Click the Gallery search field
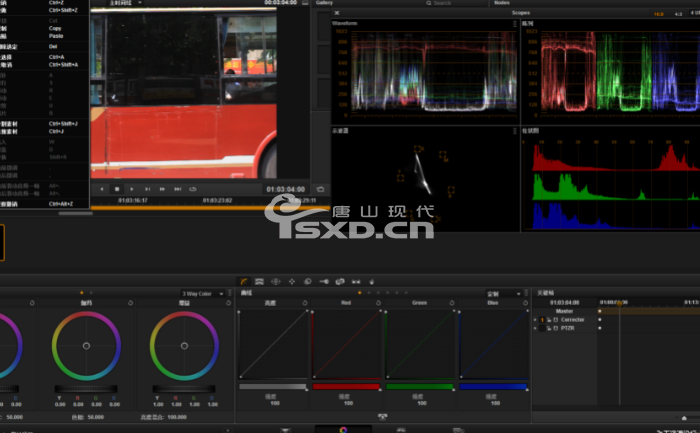700x433 pixels. coord(454,3)
